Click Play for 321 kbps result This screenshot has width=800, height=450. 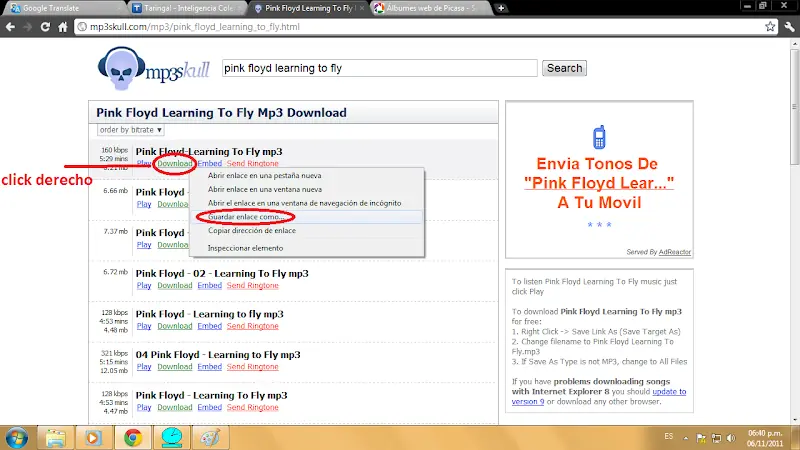144,367
